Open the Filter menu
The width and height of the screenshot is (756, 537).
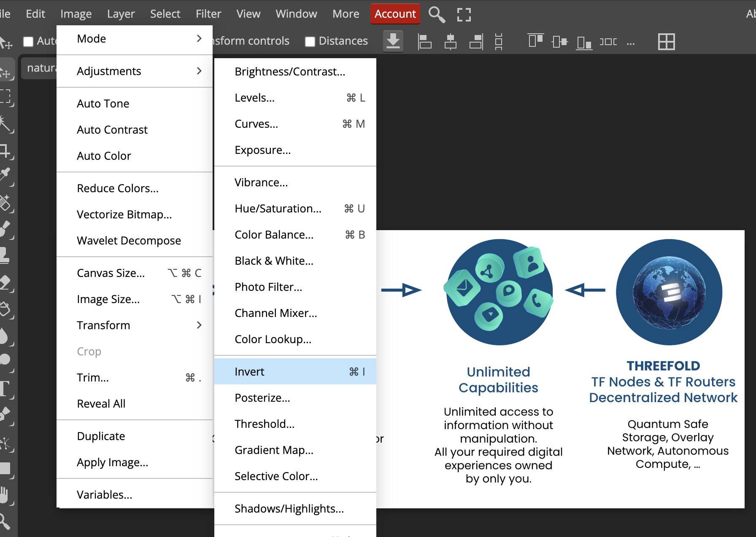pyautogui.click(x=208, y=14)
